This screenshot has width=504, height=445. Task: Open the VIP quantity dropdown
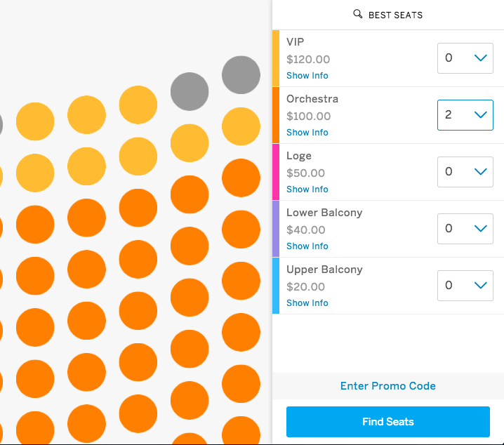point(465,58)
